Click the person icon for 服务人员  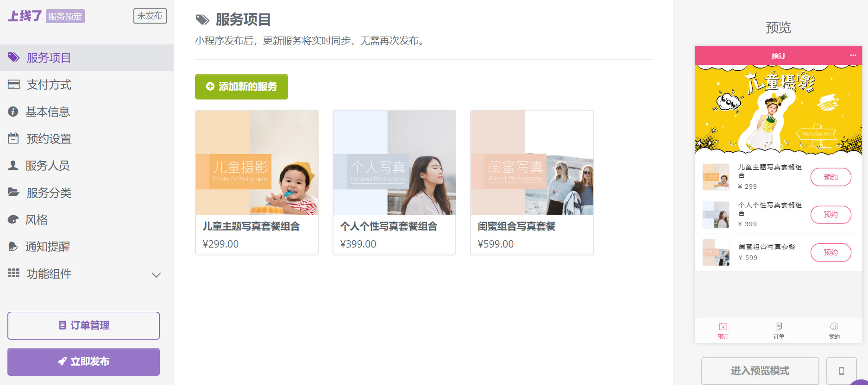tap(13, 166)
